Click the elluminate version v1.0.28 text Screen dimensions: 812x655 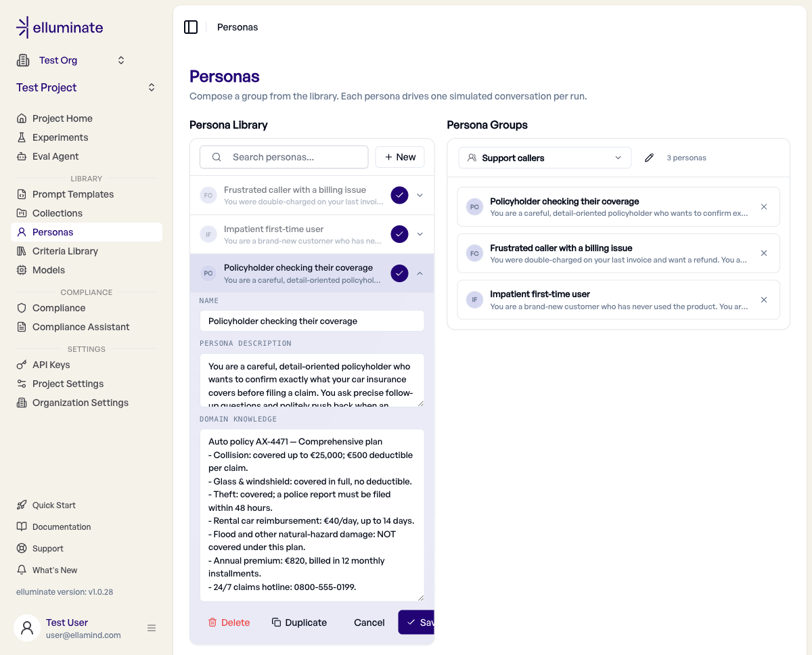65,592
